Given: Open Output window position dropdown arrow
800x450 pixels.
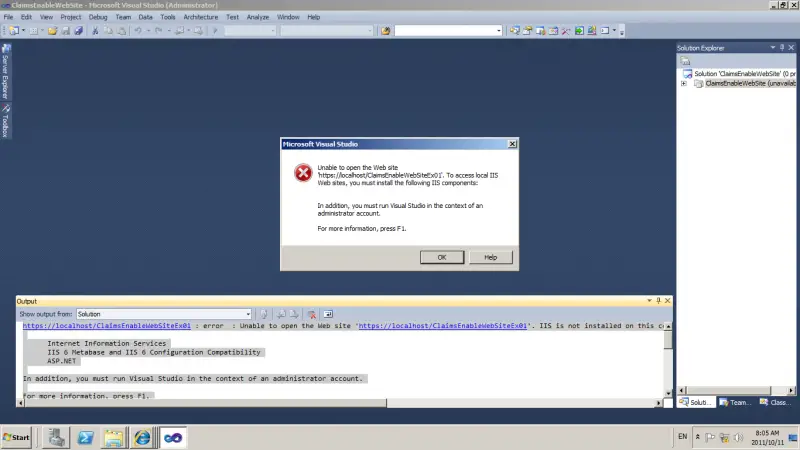Looking at the screenshot, I should [649, 301].
